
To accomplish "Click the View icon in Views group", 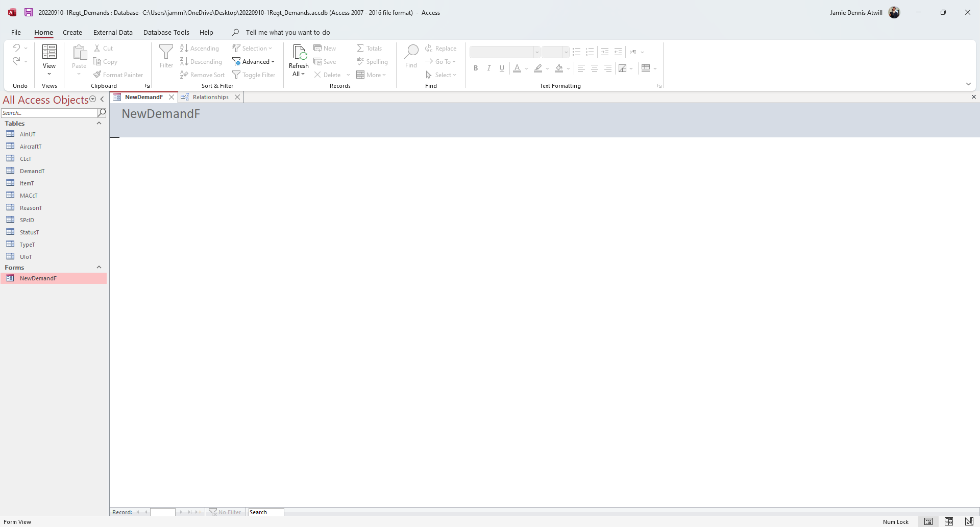I will coord(50,52).
